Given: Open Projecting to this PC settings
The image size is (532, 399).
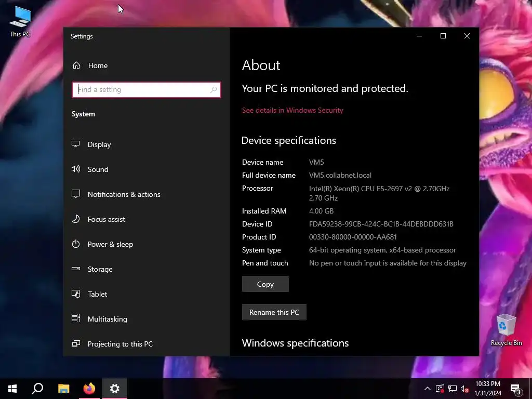Looking at the screenshot, I should point(147,344).
